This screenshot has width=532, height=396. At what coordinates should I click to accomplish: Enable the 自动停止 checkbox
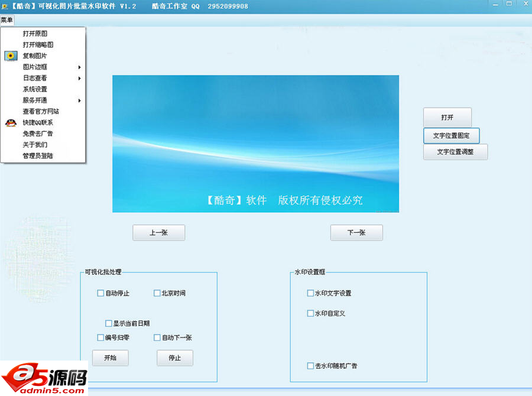(x=100, y=293)
